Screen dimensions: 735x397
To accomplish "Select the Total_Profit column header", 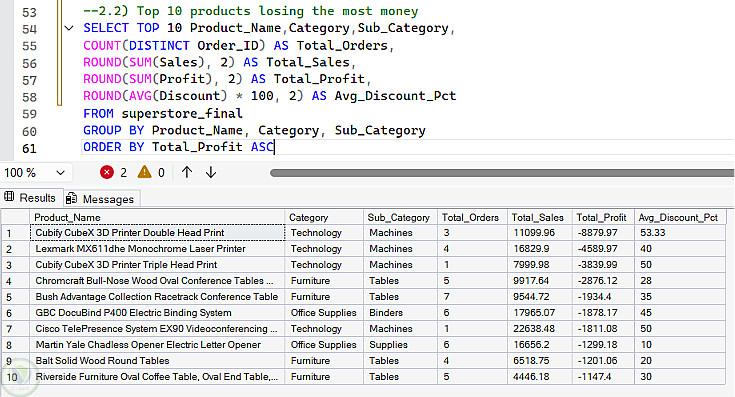I will 601,217.
